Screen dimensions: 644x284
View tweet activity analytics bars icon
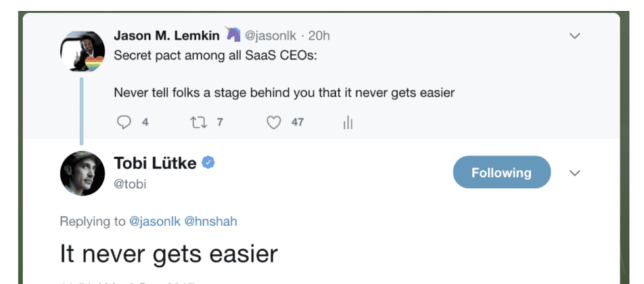coord(348,123)
